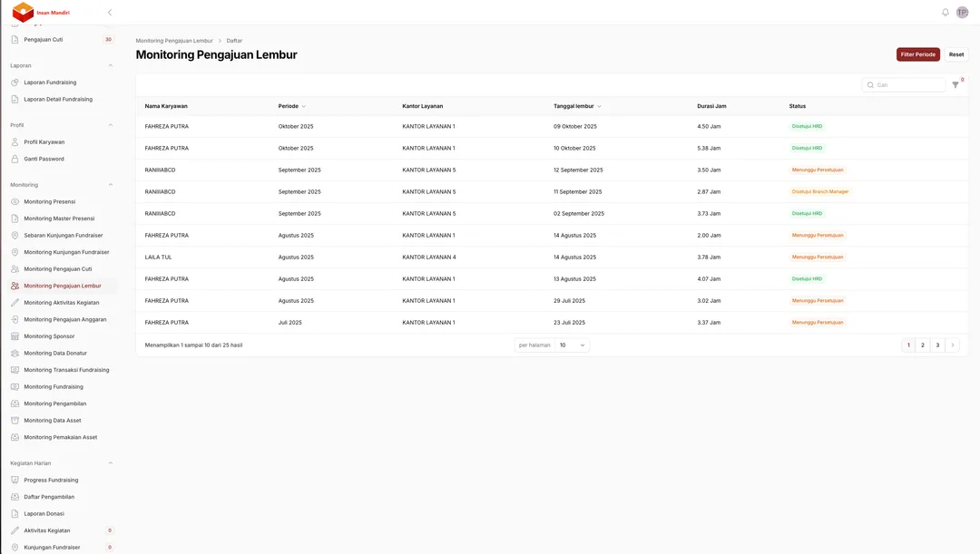Collapse the Laporan section
980x554 pixels.
[x=109, y=63]
